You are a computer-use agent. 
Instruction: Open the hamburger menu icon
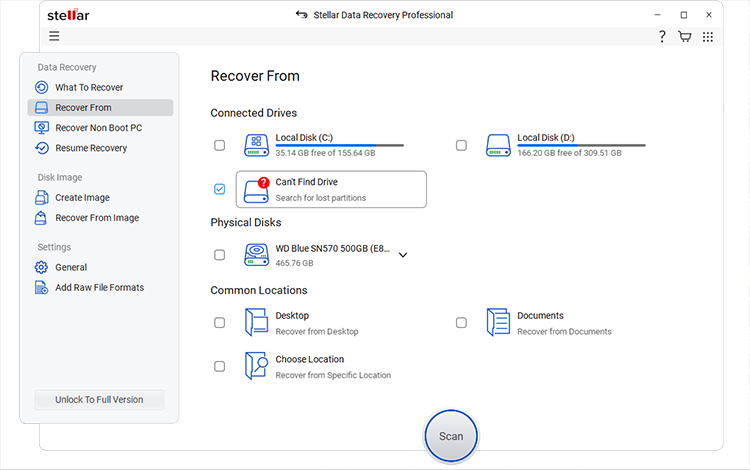tap(54, 36)
